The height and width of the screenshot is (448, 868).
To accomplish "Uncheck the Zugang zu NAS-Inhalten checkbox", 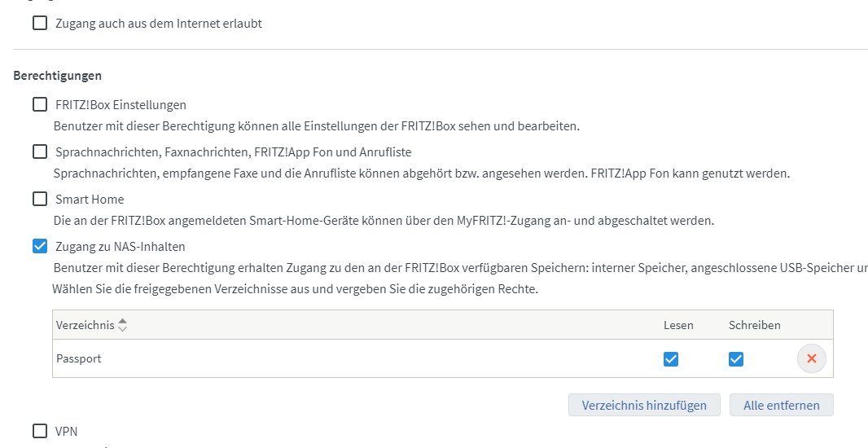I will coord(40,246).
